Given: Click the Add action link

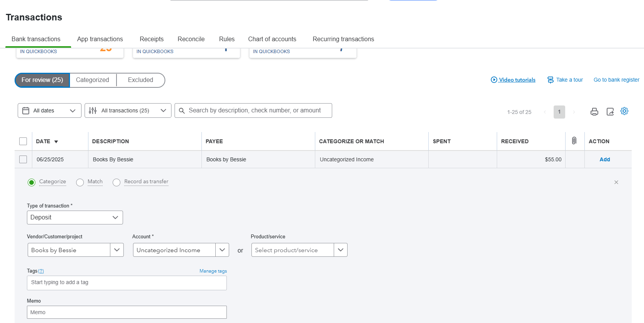Looking at the screenshot, I should [604, 159].
